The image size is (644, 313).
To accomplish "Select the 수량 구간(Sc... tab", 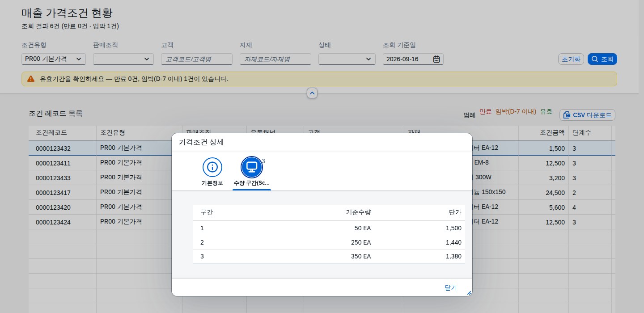I will tap(252, 173).
